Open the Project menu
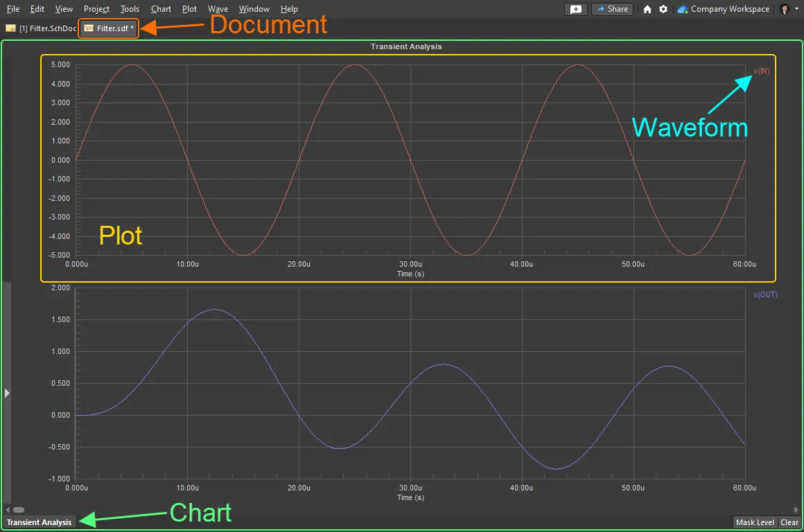The image size is (804, 532). 96,9
